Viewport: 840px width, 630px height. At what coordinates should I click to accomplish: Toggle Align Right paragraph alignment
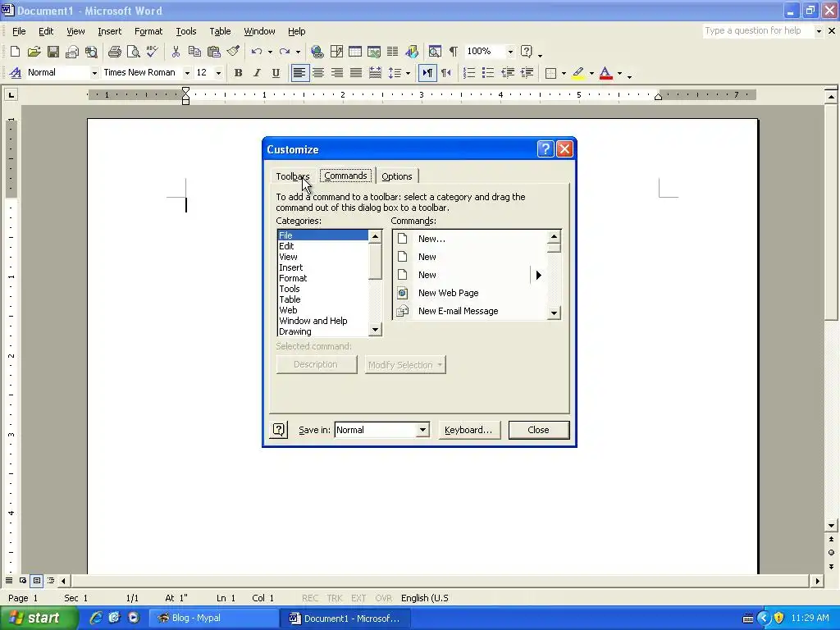click(337, 73)
